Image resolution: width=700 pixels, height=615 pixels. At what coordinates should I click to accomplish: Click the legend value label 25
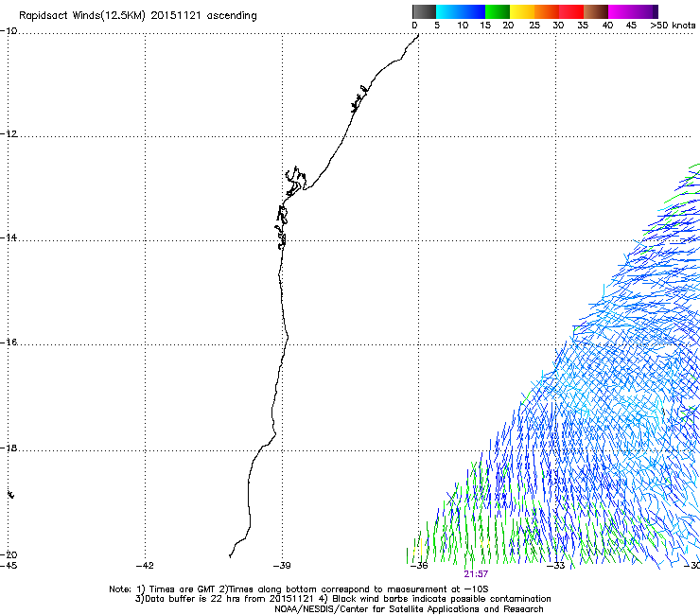click(x=534, y=26)
